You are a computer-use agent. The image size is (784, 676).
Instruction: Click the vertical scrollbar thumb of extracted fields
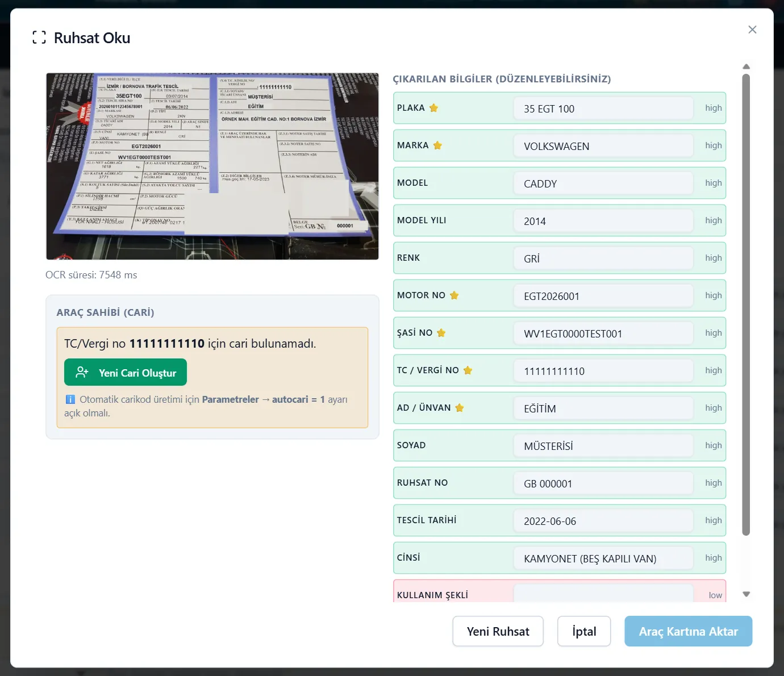click(746, 304)
